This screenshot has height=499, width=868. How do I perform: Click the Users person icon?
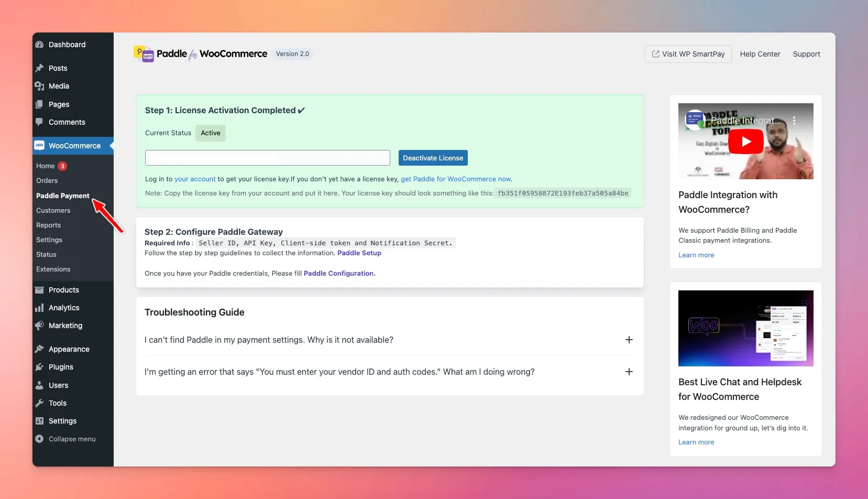(39, 385)
